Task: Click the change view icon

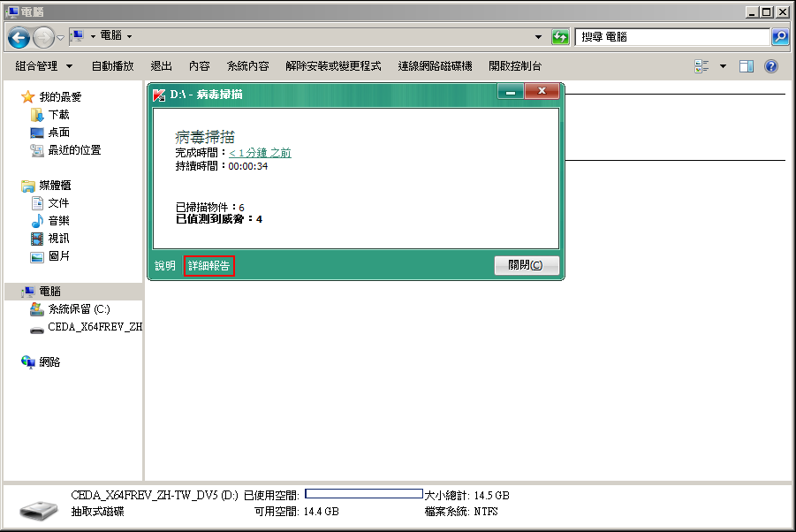Action: 702,66
